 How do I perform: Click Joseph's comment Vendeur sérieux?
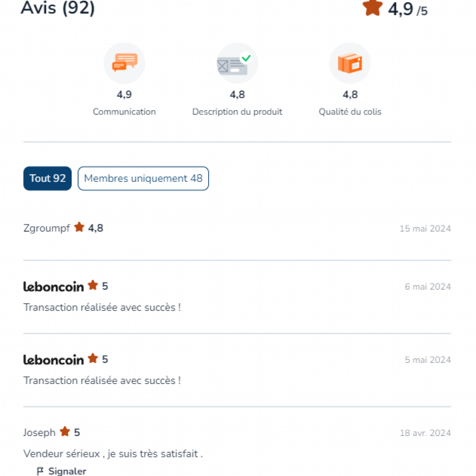(113, 454)
